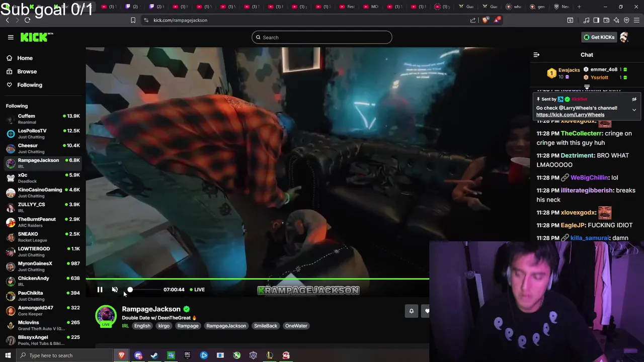
Task: Open Cheesur channel from Following list
Action: [x=43, y=148]
